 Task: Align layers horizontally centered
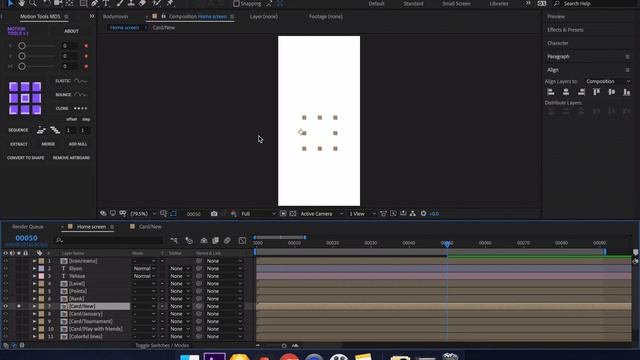566,92
